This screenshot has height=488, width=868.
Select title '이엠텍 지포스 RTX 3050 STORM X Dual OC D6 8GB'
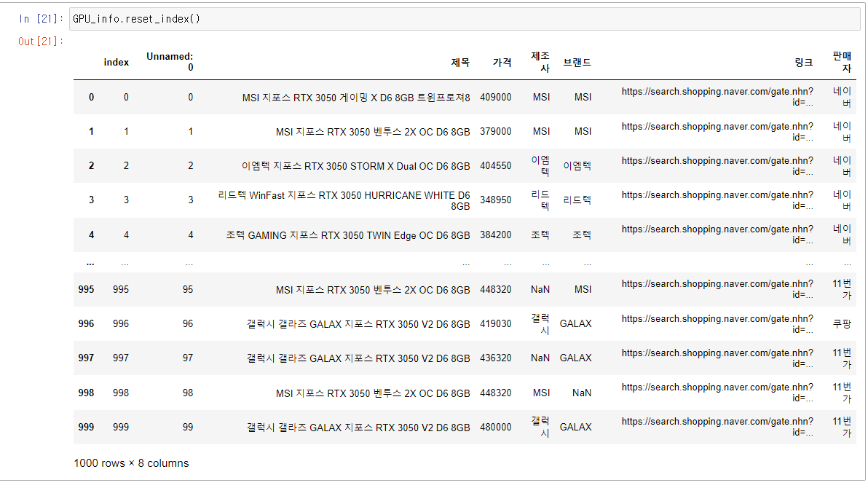[355, 166]
